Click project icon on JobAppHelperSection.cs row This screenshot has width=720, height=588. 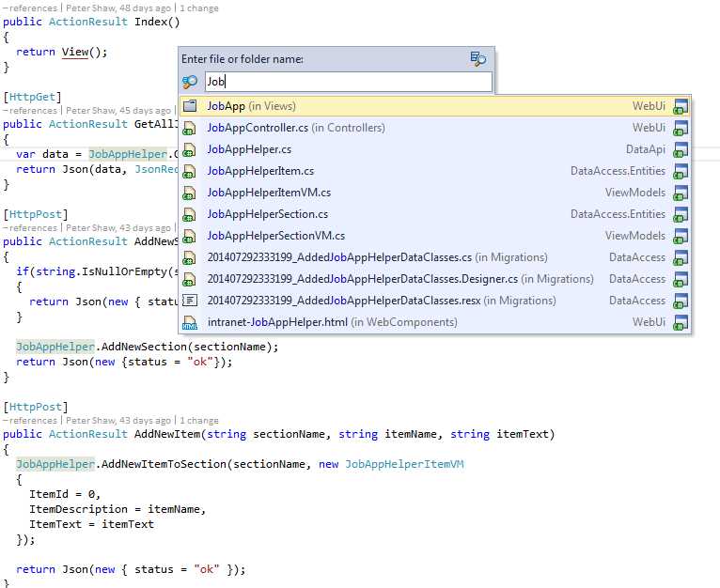click(x=681, y=214)
